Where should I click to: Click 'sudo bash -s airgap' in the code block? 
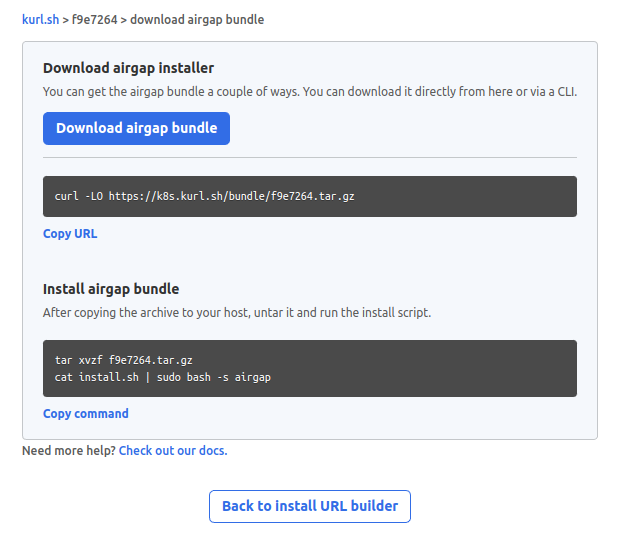pos(214,377)
